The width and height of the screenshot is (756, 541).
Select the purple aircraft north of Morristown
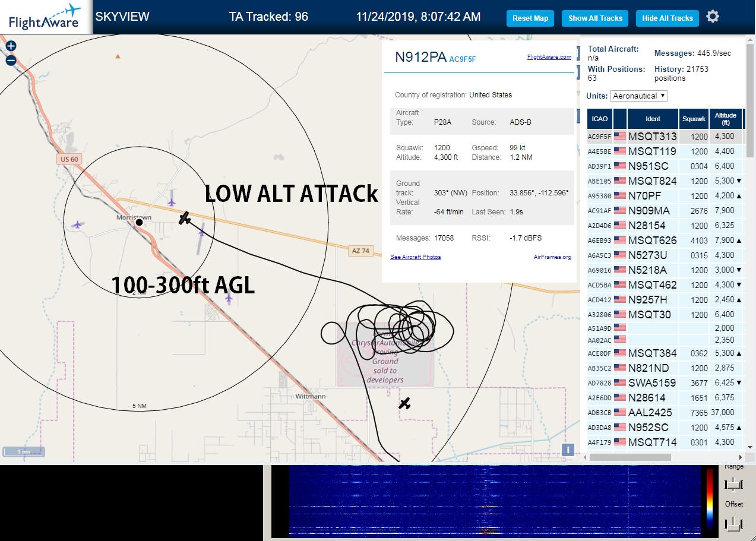pos(172,202)
